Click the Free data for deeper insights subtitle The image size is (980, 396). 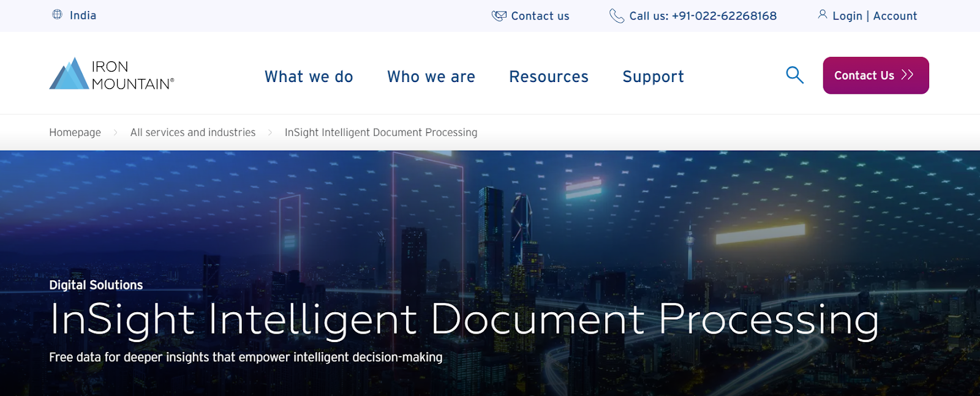[x=246, y=357]
